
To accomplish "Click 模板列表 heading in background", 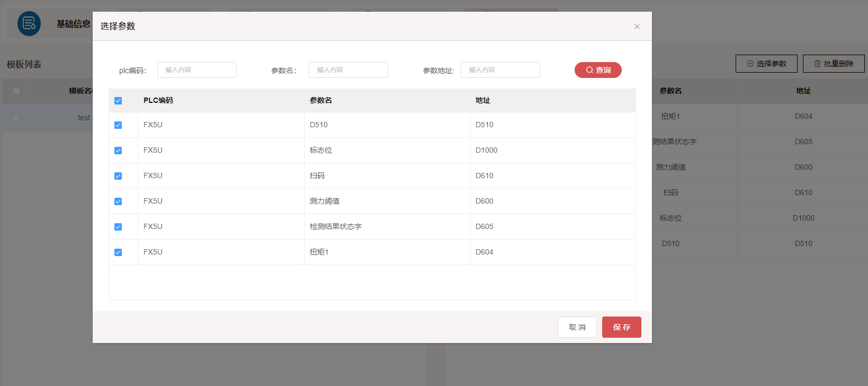I will [x=24, y=64].
